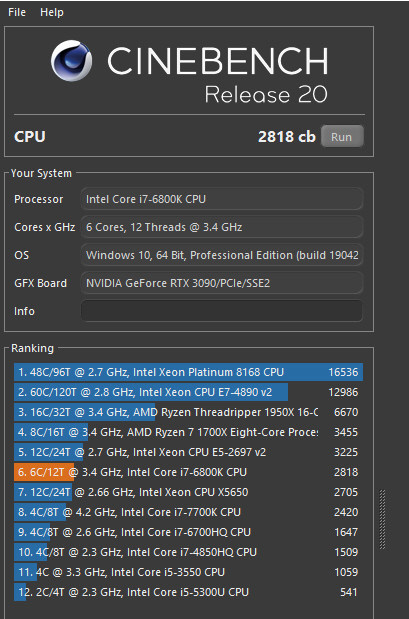Click the Cinebench sphere logo icon
The image size is (409, 619).
click(71, 60)
